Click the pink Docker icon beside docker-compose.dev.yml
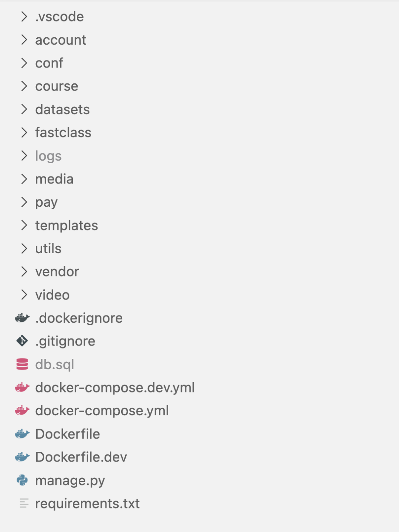This screenshot has height=532, width=399. [x=22, y=387]
